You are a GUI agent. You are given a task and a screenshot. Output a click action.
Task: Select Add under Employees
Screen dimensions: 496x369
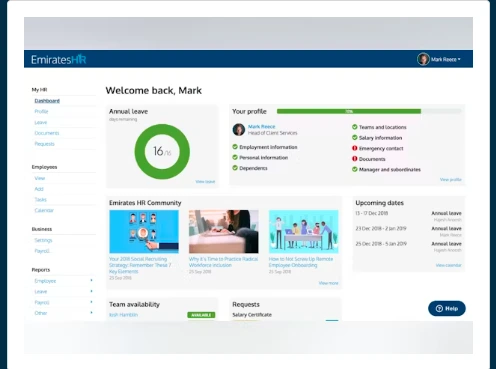(39, 189)
